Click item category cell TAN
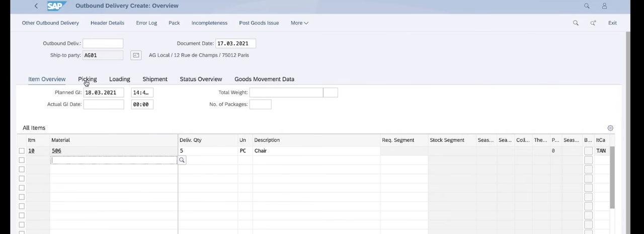Screen dimensions: 644x234 coord(601,151)
